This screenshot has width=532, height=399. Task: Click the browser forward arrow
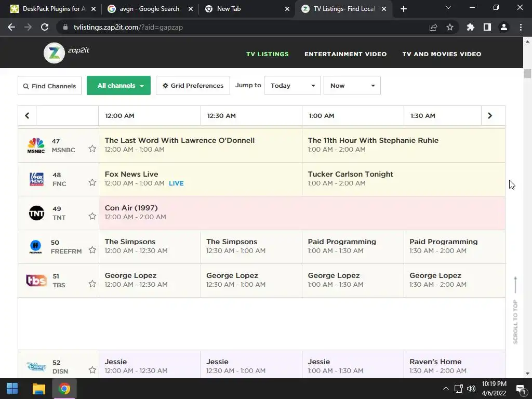click(28, 27)
